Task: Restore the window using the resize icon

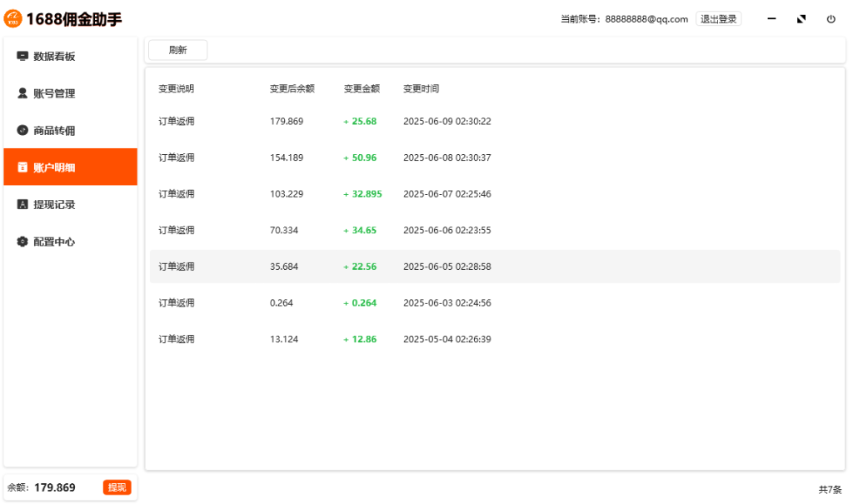Action: tap(801, 19)
